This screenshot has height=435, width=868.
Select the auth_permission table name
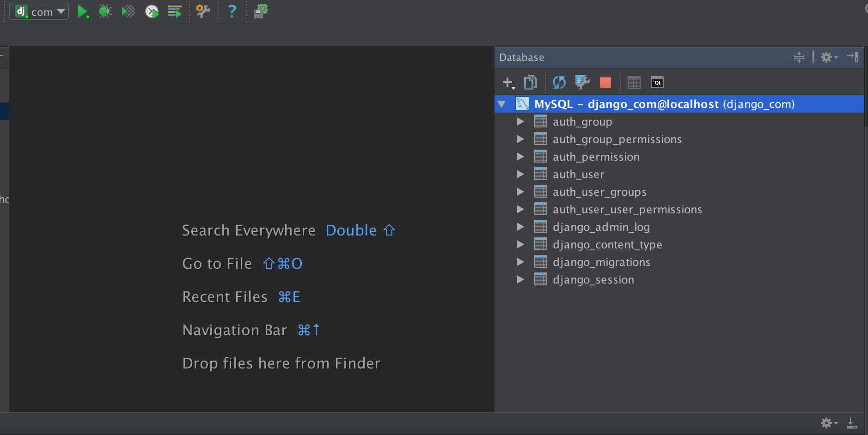pyautogui.click(x=596, y=157)
